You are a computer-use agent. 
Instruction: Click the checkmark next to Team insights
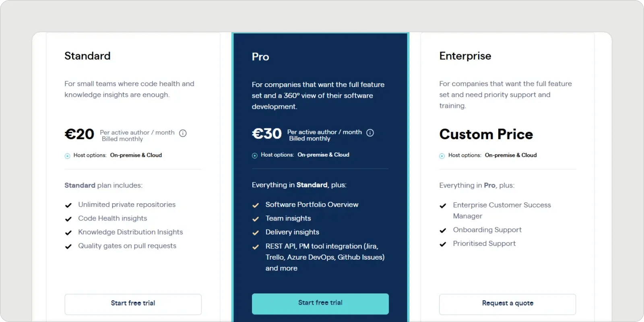(256, 219)
